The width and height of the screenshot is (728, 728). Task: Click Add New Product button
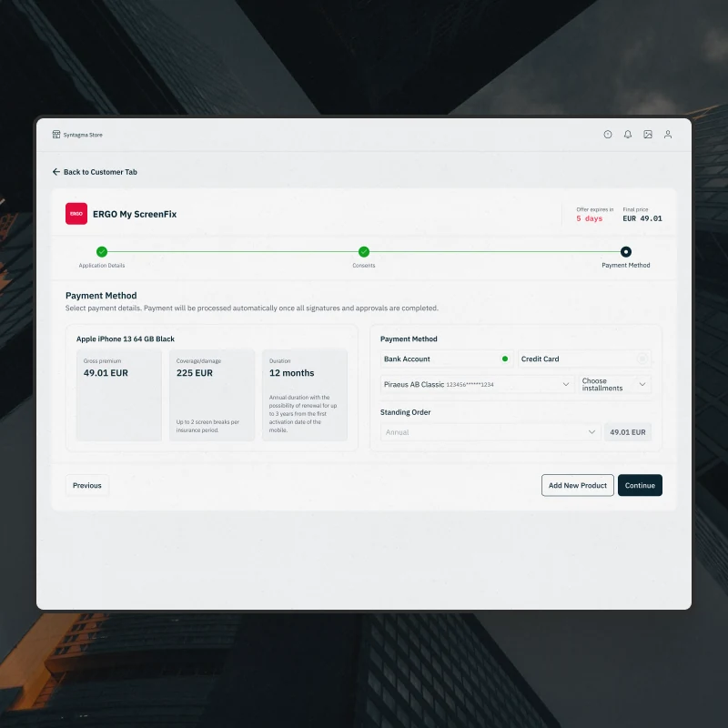(578, 485)
